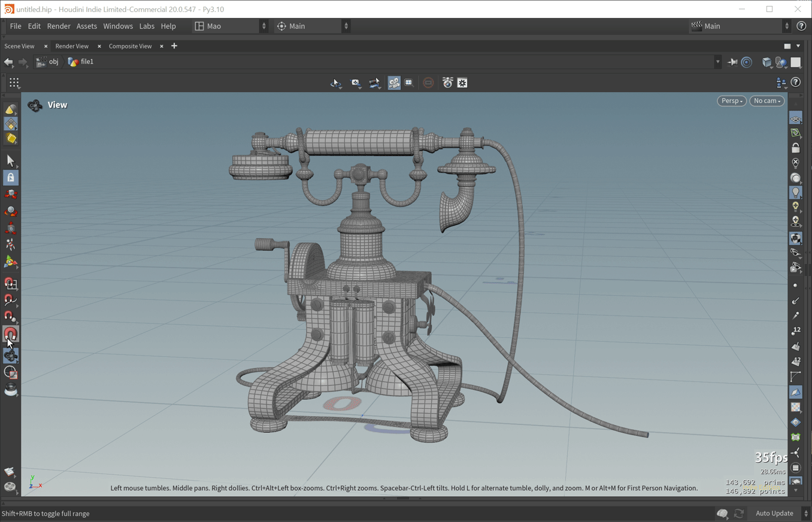Screen dimensions: 812x522
Task: Click the help question mark in viewport toolbar
Action: point(795,83)
